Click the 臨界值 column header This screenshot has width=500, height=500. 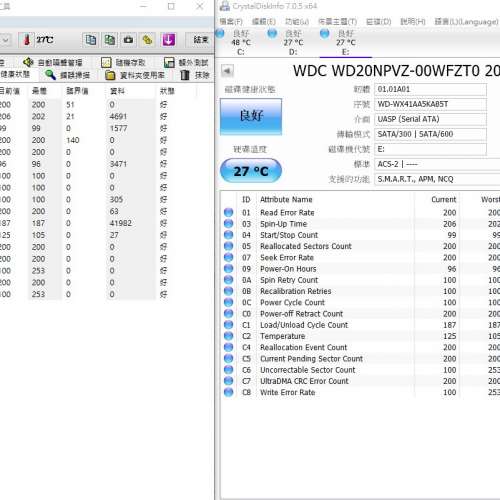click(x=77, y=91)
